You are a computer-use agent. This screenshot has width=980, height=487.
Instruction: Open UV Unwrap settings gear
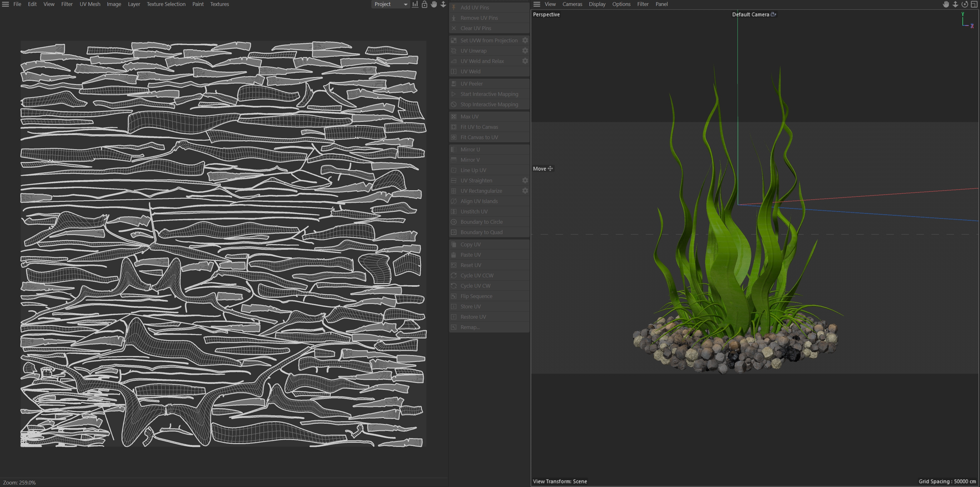[525, 51]
